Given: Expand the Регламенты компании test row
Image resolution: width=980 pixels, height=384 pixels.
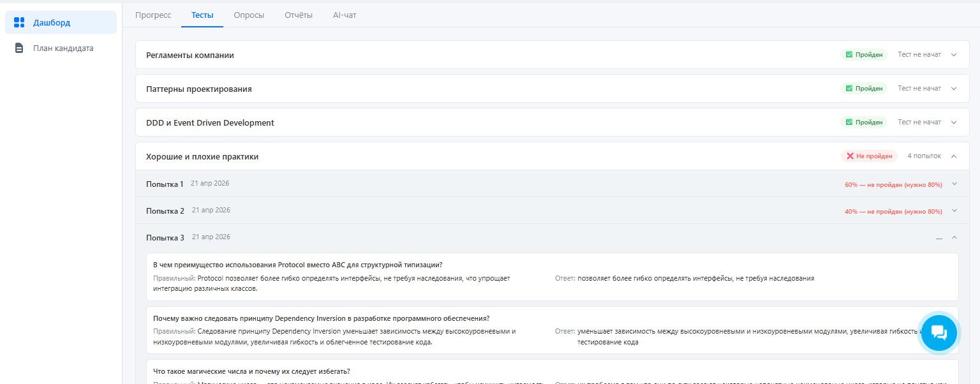Looking at the screenshot, I should tap(954, 55).
